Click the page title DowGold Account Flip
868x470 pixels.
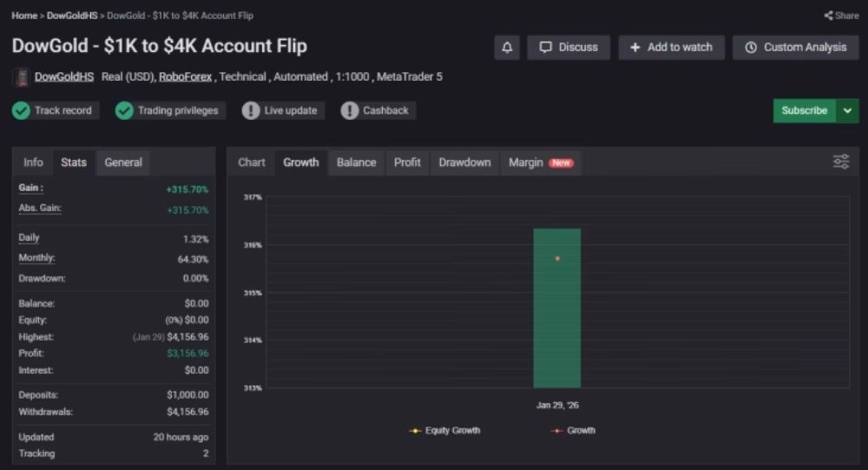pyautogui.click(x=160, y=46)
